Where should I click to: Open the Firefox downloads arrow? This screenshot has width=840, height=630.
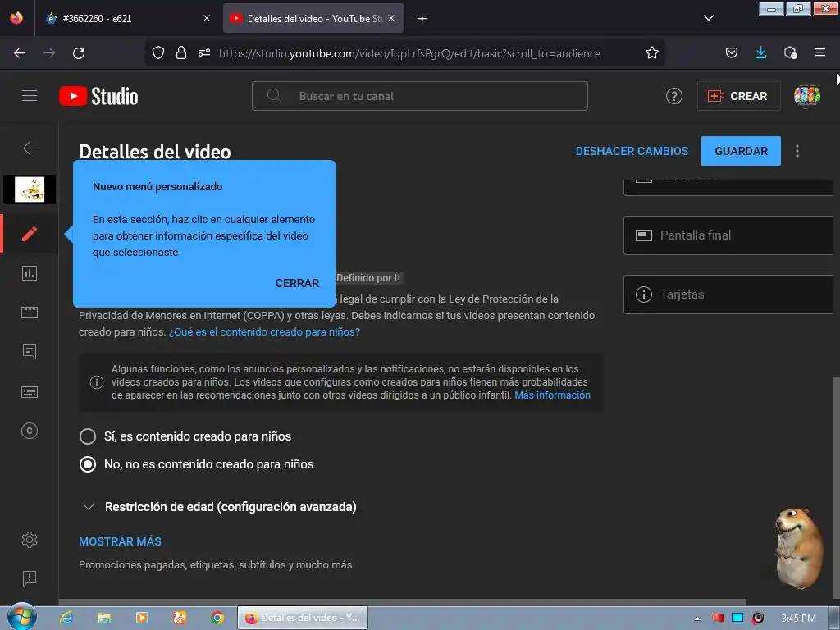coord(760,53)
